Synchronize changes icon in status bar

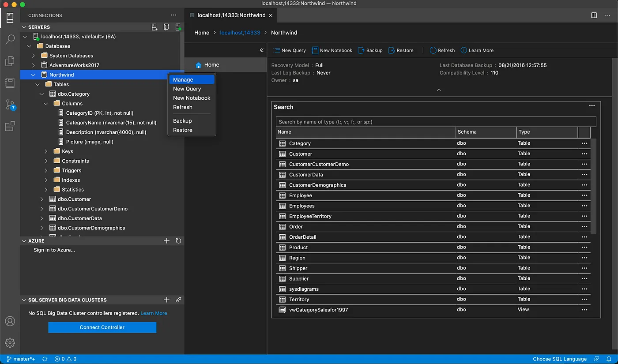(x=45, y=359)
